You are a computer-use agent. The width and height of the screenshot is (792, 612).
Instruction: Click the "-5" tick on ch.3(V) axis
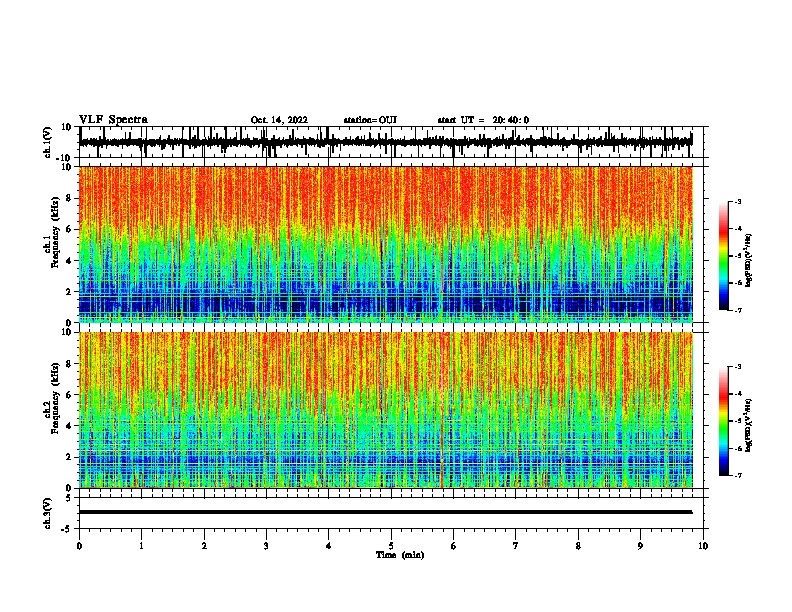pos(68,529)
